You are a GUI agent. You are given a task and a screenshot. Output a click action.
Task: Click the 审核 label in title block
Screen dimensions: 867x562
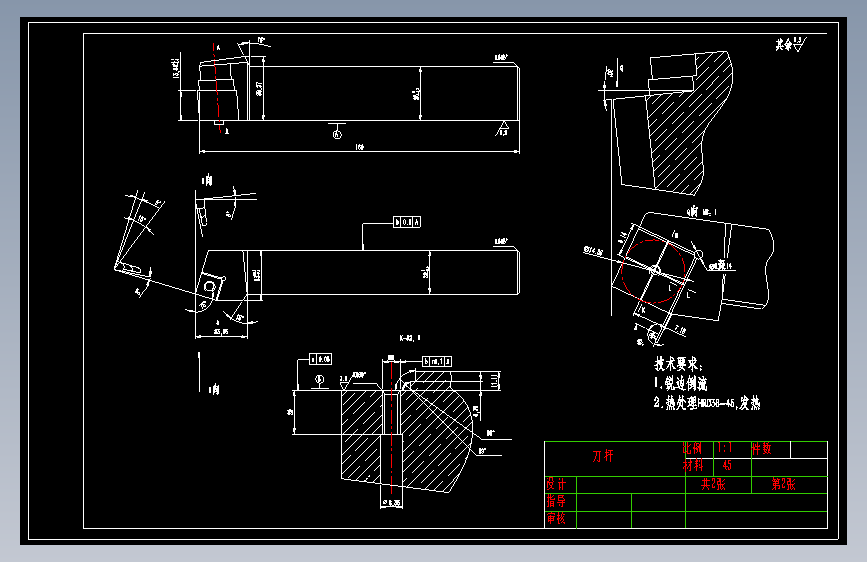[556, 519]
